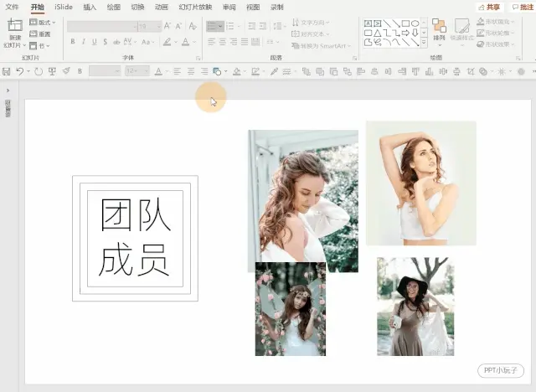Image resolution: width=536 pixels, height=392 pixels.
Task: Toggle Strikethrough formatting
Action: 116,42
